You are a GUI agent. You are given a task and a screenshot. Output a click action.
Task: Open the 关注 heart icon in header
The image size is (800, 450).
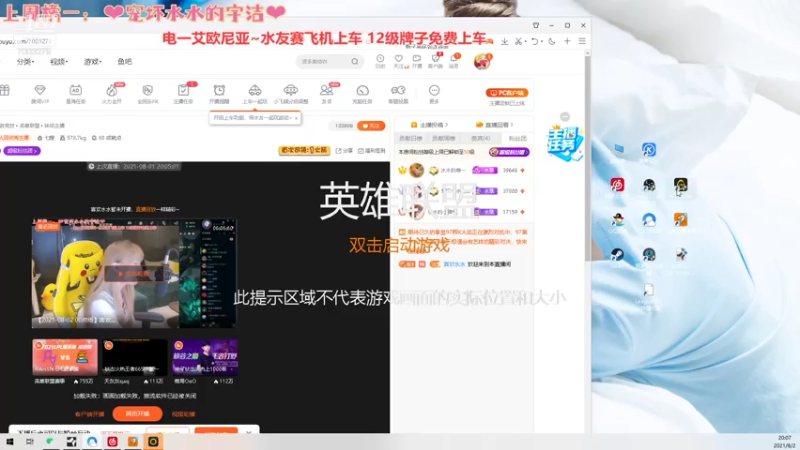click(x=398, y=61)
